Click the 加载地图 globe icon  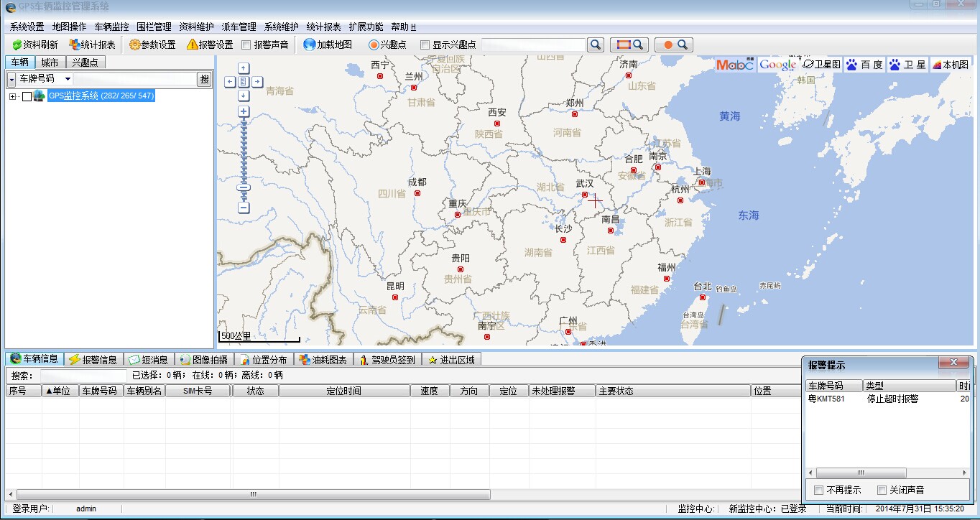click(310, 45)
